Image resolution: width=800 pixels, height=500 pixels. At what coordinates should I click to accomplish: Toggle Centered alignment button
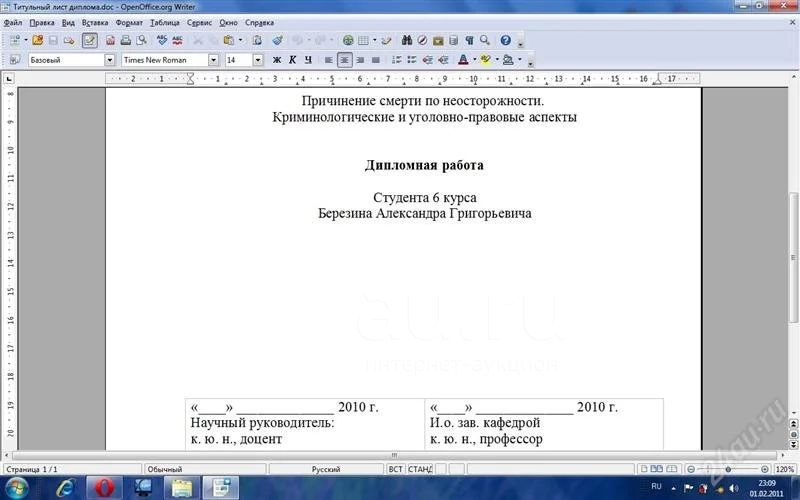[344, 60]
